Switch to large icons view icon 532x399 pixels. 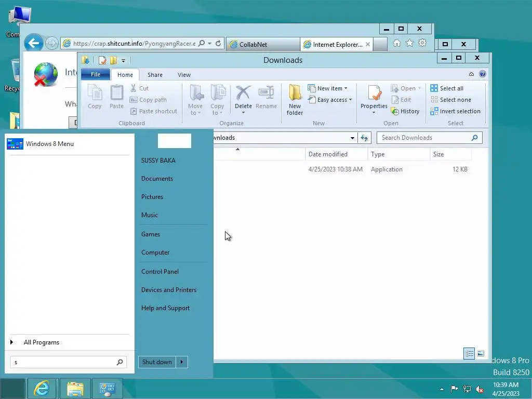481,353
